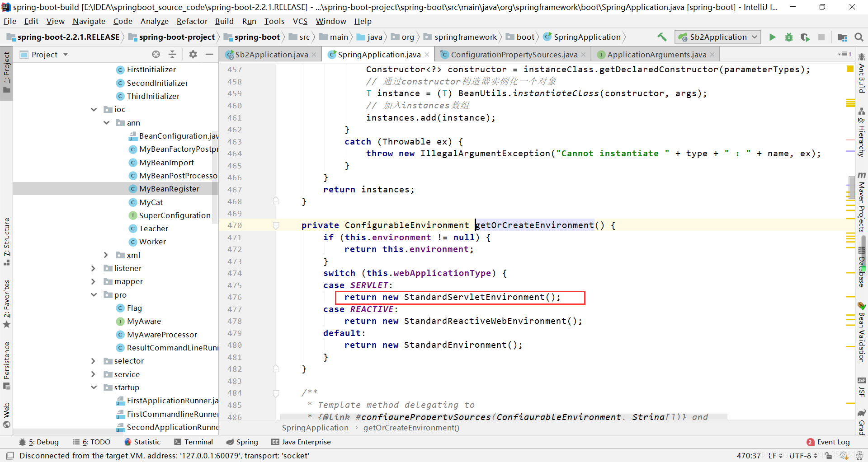
Task: Close the SpringApplication.java tab
Action: pos(427,55)
